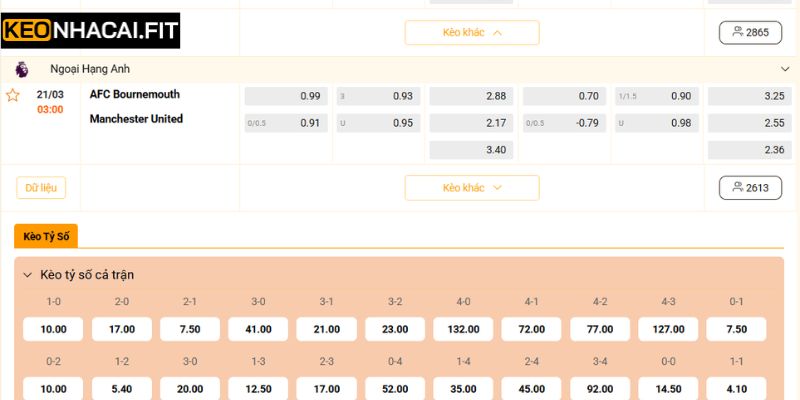The height and width of the screenshot is (400, 800).
Task: Pick correct score 4-2 at 77.00
Action: (600, 329)
